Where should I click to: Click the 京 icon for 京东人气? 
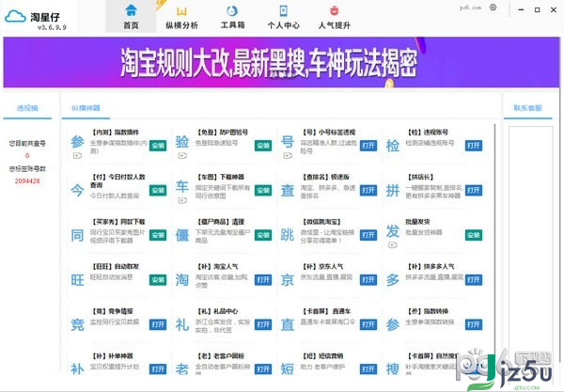tap(288, 280)
